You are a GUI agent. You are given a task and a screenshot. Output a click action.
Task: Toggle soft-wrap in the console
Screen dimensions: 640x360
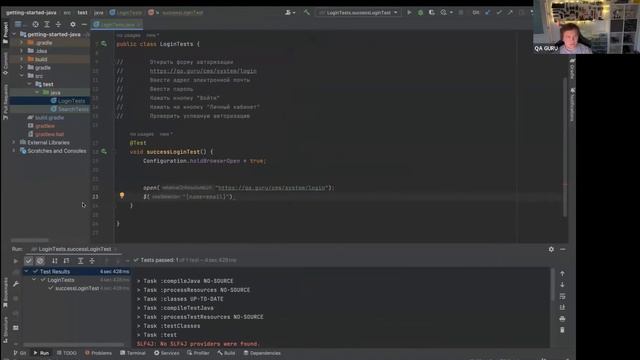[x=562, y=296]
